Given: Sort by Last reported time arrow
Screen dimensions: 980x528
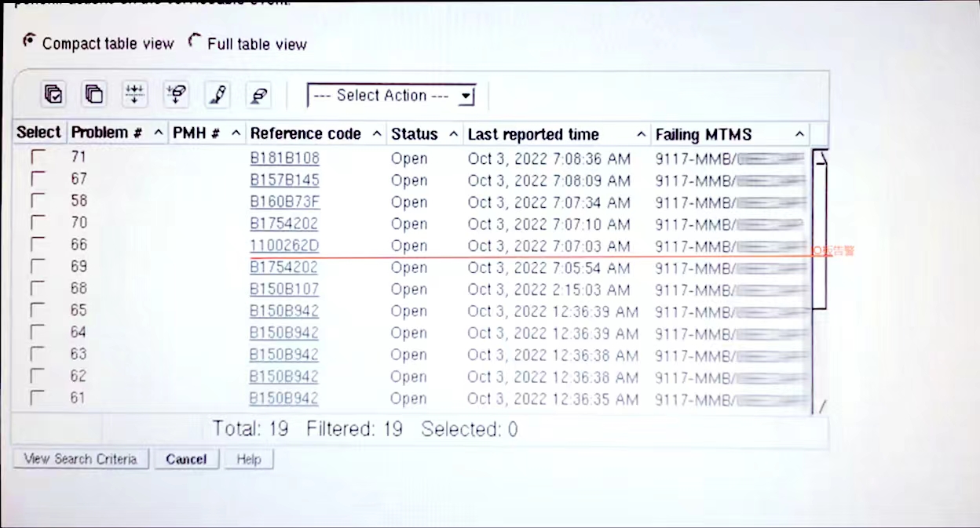Looking at the screenshot, I should pyautogui.click(x=641, y=135).
